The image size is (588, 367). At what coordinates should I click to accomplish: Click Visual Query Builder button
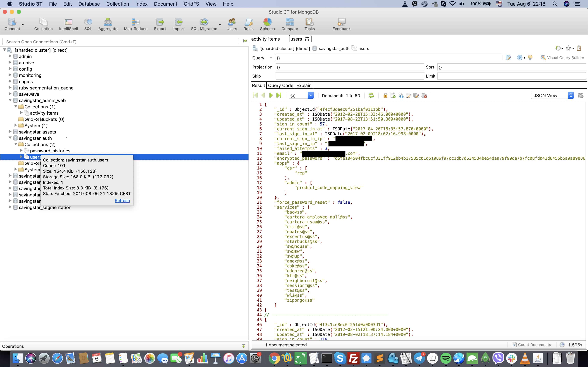point(562,57)
